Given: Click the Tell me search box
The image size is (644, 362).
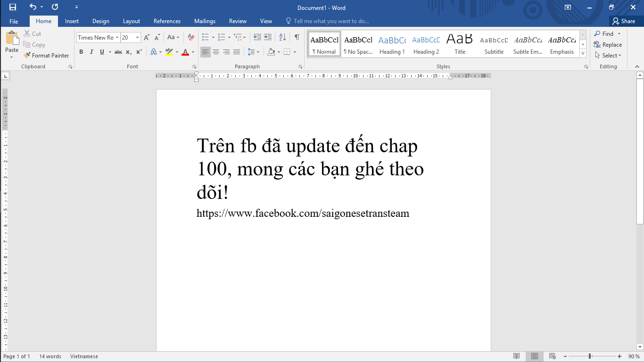Looking at the screenshot, I should (x=331, y=21).
